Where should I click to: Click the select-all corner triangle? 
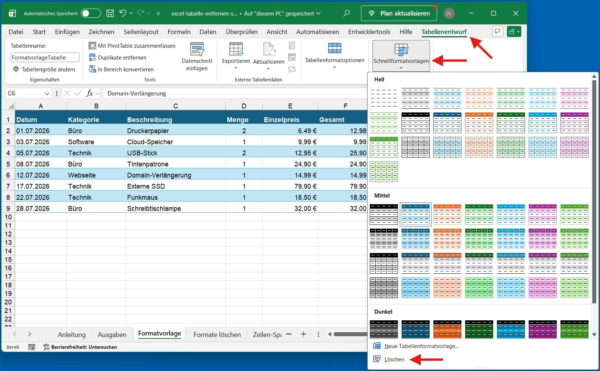pos(11,106)
